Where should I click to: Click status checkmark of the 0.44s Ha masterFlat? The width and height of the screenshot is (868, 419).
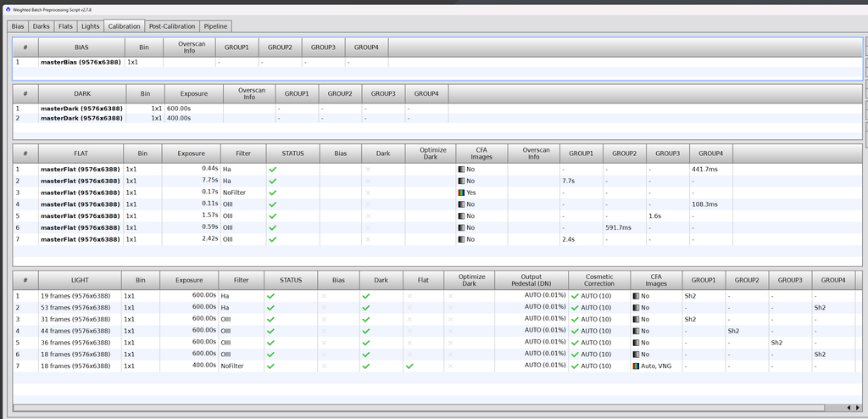point(272,170)
